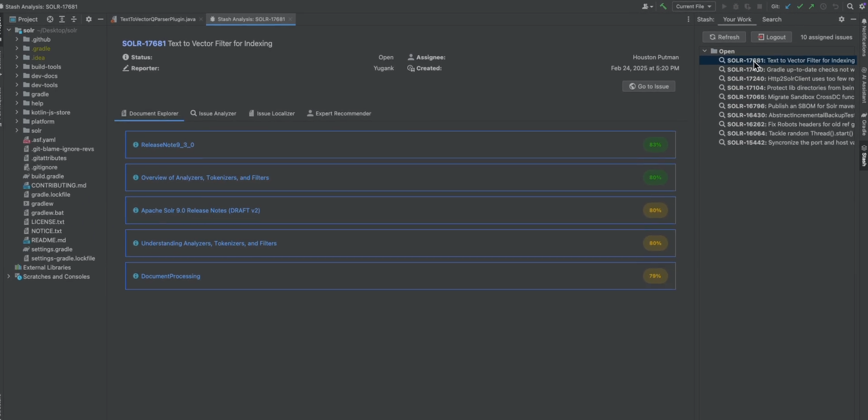Open editor tabs more options menu
Viewport: 868px width, 420px height.
(x=688, y=19)
